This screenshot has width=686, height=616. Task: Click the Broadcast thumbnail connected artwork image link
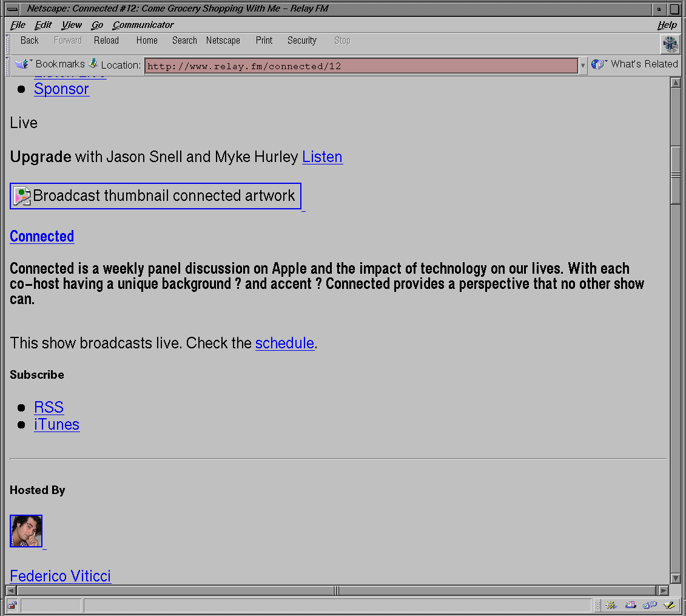point(155,195)
